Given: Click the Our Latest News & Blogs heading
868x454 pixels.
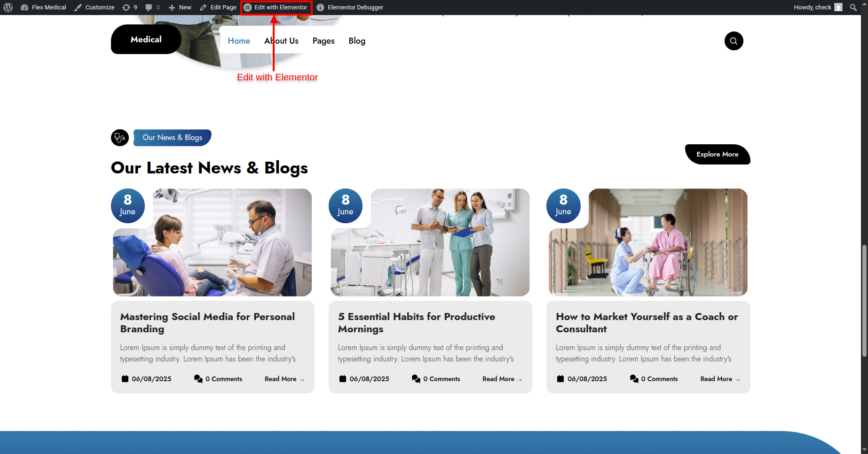Looking at the screenshot, I should pos(209,168).
